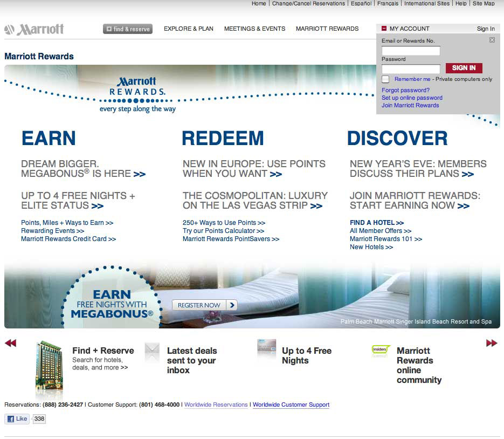The image size is (504, 439).
Task: Focus the Password field
Action: (410, 68)
